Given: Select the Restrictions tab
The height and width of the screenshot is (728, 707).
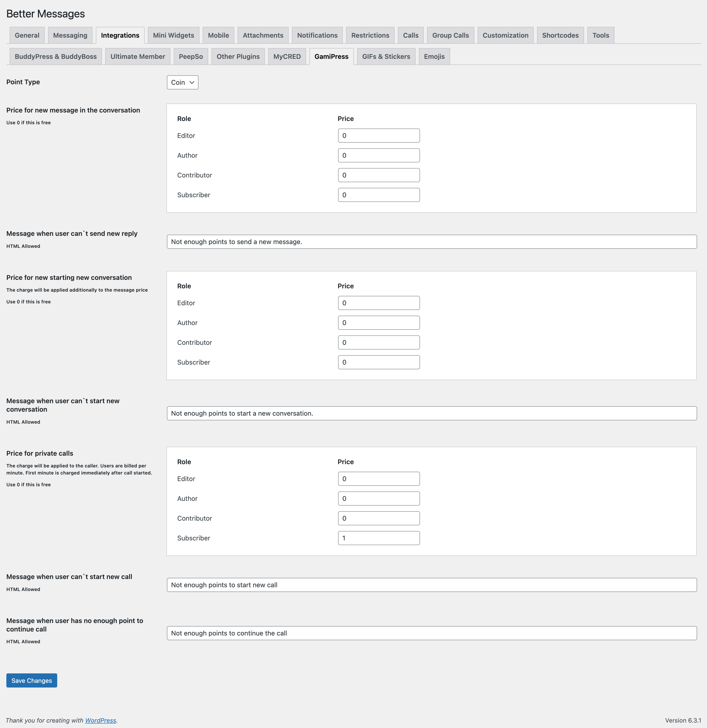Looking at the screenshot, I should tap(370, 35).
